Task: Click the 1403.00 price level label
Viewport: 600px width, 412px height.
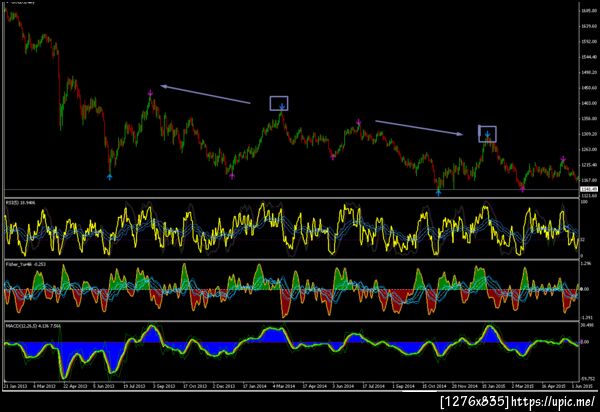Action: [x=589, y=103]
